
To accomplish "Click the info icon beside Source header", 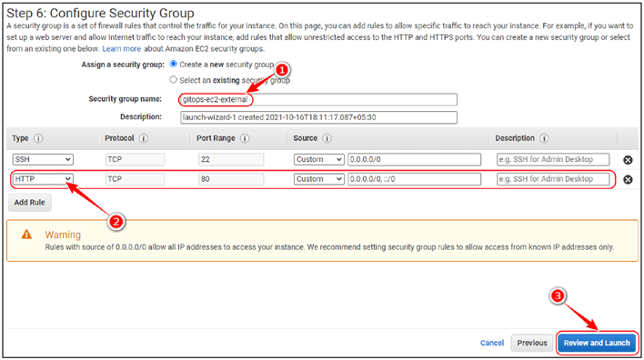I will pos(327,138).
